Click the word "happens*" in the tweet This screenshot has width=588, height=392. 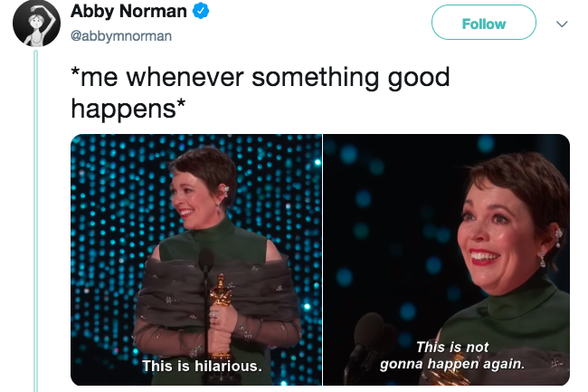point(129,108)
